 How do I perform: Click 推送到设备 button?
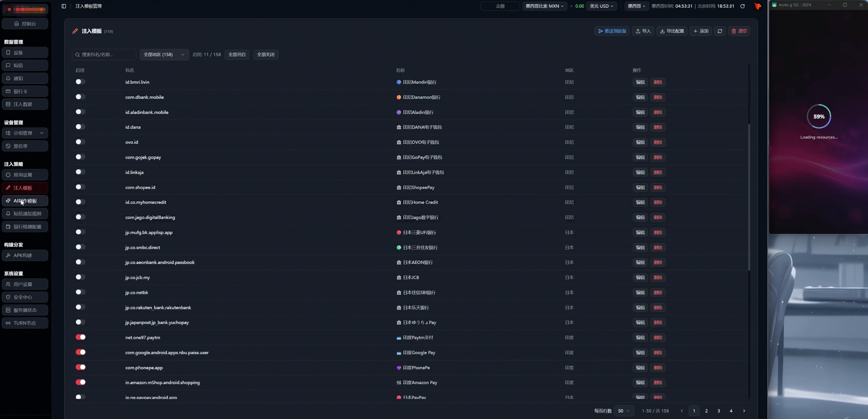612,31
